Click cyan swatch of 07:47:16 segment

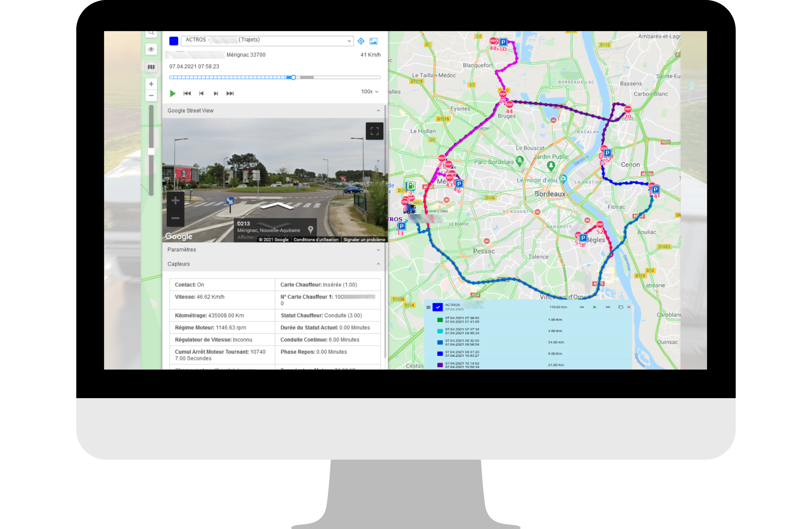coord(440,331)
